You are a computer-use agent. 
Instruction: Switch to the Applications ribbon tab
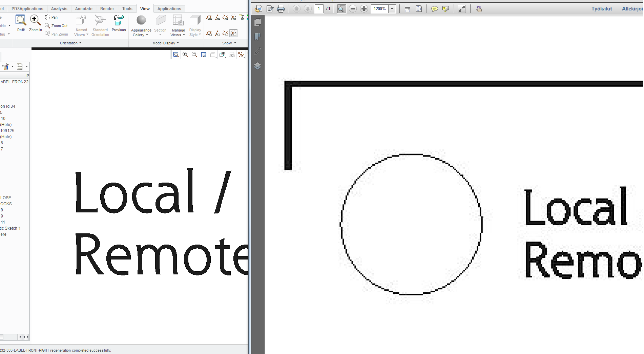(169, 8)
